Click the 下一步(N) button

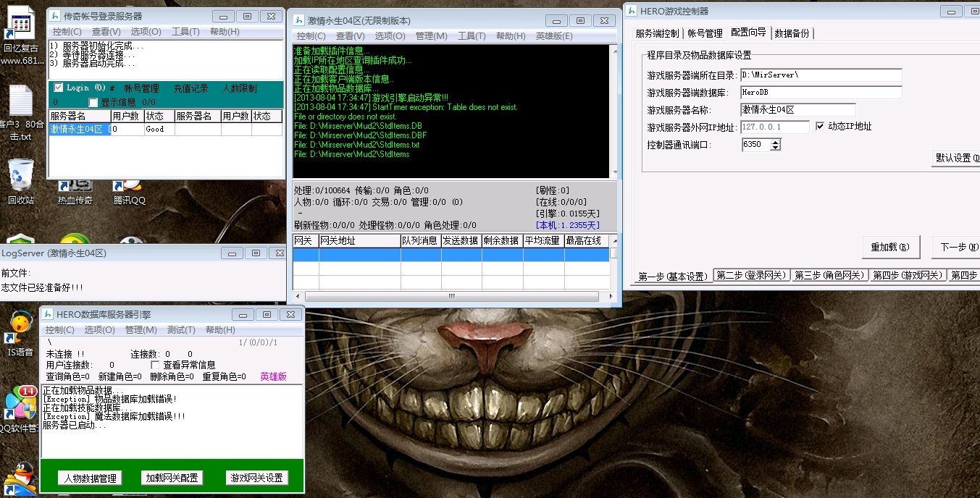point(956,247)
